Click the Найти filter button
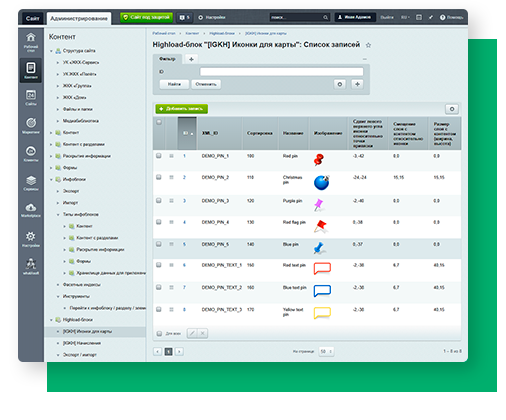Viewport: 506px width, 420px height. tap(174, 84)
